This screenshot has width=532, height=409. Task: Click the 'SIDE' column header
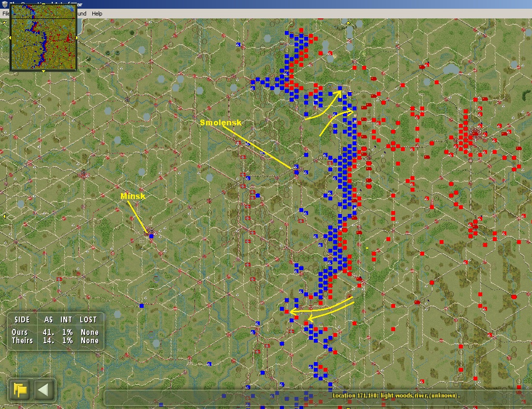(x=22, y=320)
